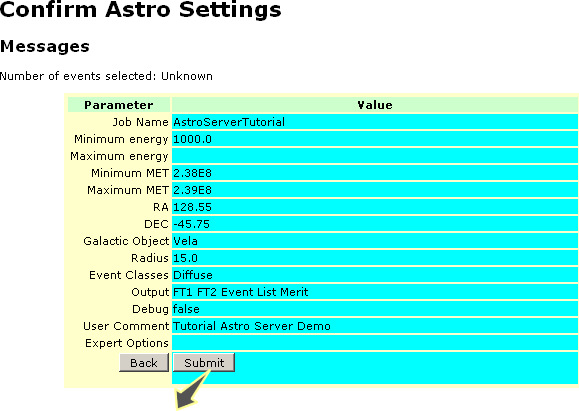This screenshot has height=411, width=579.
Task: Click the Radius value 15.0
Action: click(185, 258)
